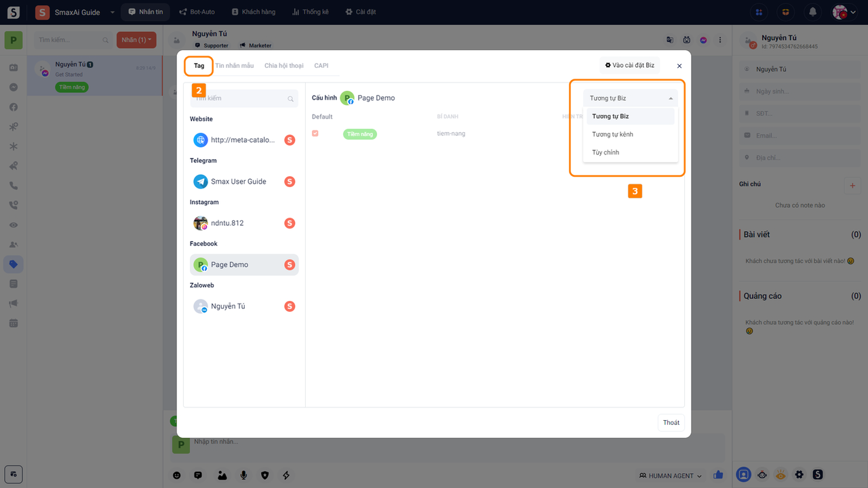This screenshot has height=488, width=868.
Task: Click the phone icon in left sidebar
Action: 14,186
